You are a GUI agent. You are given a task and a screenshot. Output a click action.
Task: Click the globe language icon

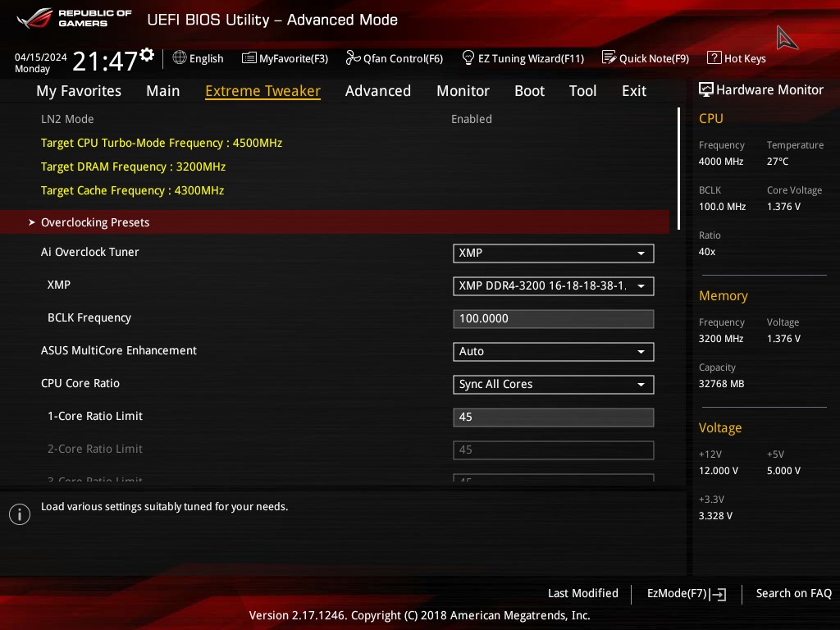tap(180, 57)
